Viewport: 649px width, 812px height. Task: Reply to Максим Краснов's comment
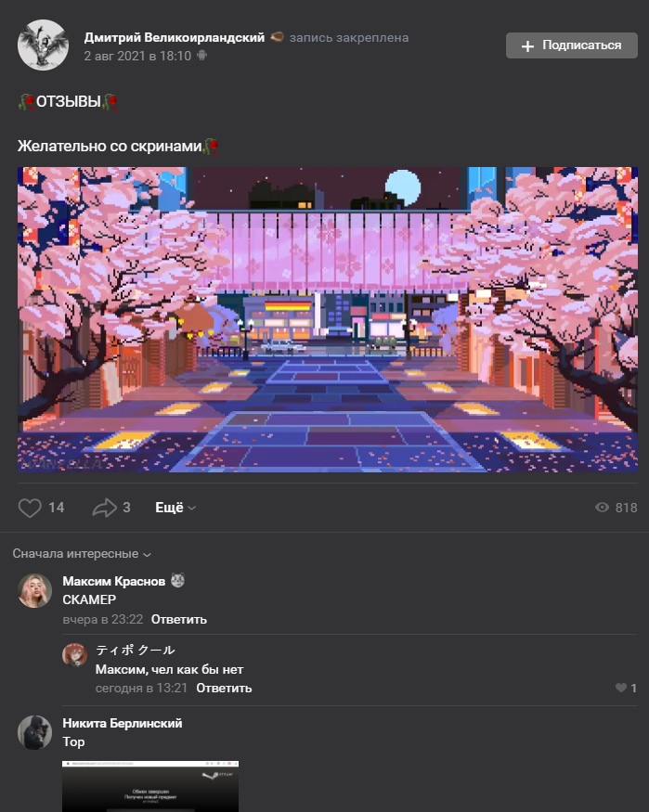[x=178, y=619]
